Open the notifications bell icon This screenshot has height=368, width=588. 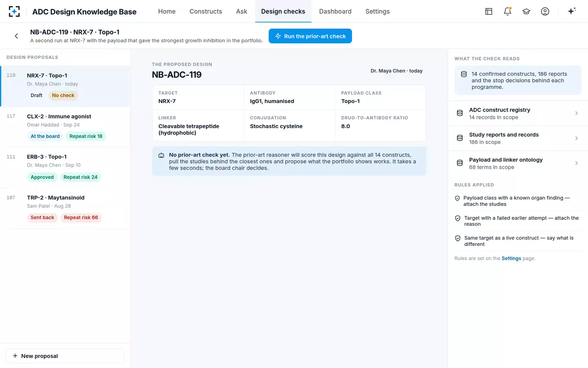pos(508,11)
